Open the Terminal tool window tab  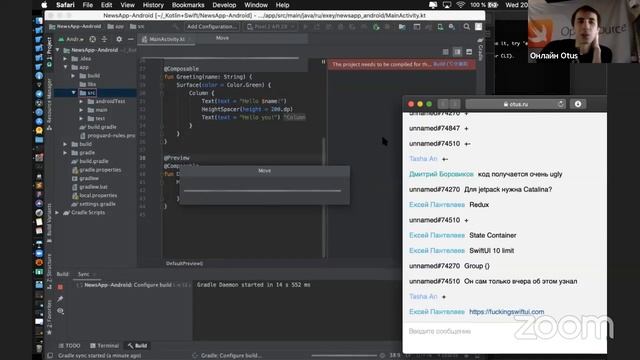click(104, 346)
